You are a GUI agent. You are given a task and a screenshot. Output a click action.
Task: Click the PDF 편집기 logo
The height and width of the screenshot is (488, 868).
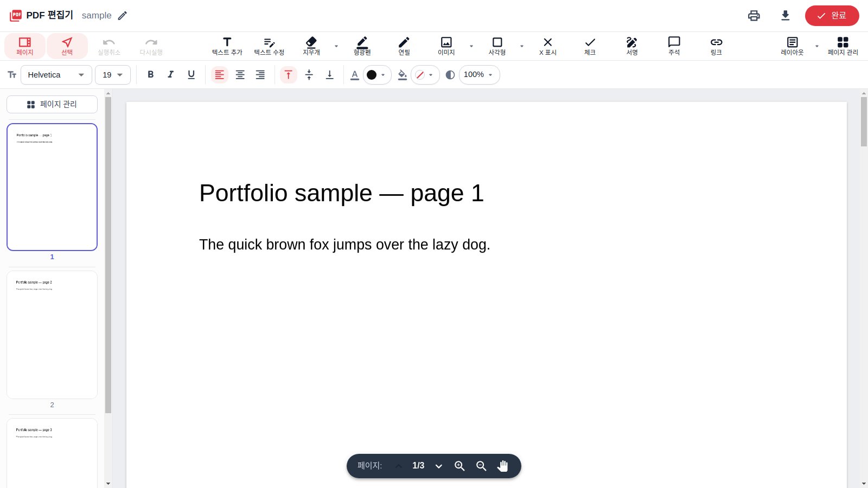click(x=41, y=15)
